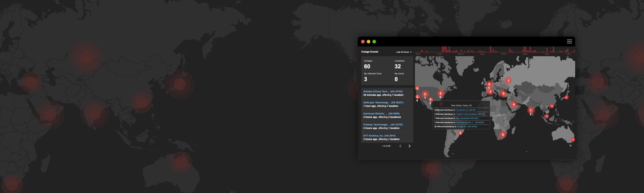Select the 5 outage marker over Brazil
The height and width of the screenshot is (193, 644).
[460, 133]
